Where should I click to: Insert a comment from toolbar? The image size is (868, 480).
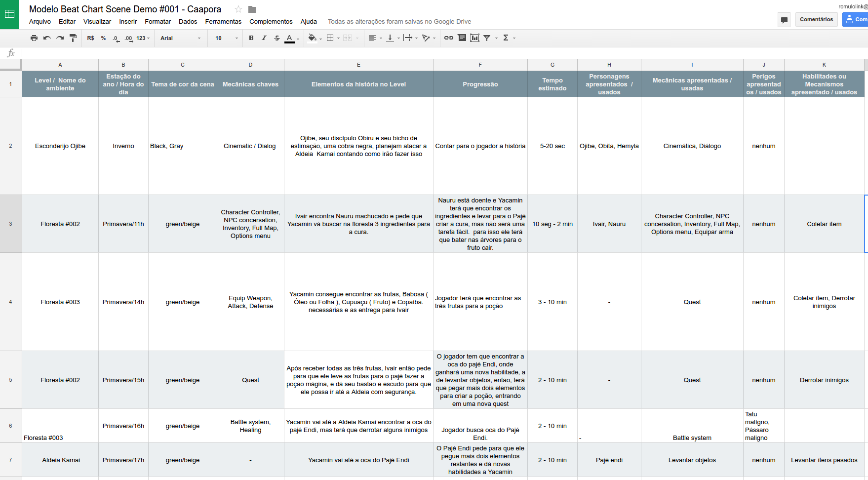(x=462, y=38)
